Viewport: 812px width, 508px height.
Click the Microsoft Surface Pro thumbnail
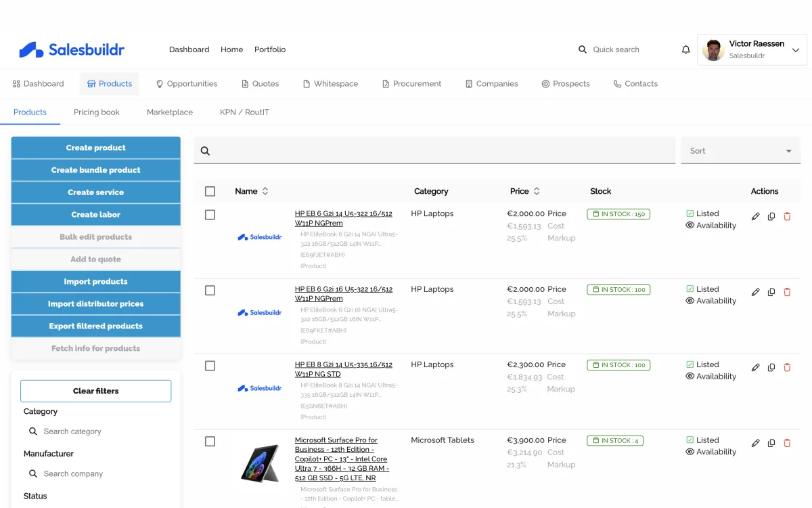(x=260, y=463)
